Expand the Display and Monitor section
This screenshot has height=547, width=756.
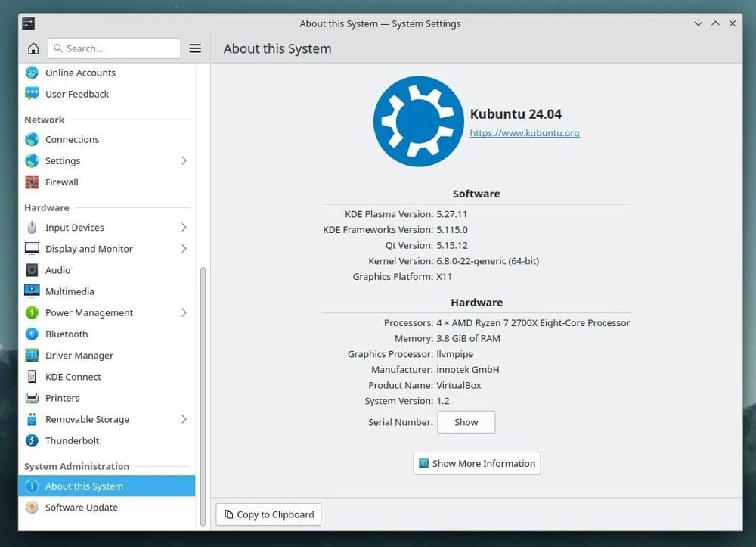184,248
